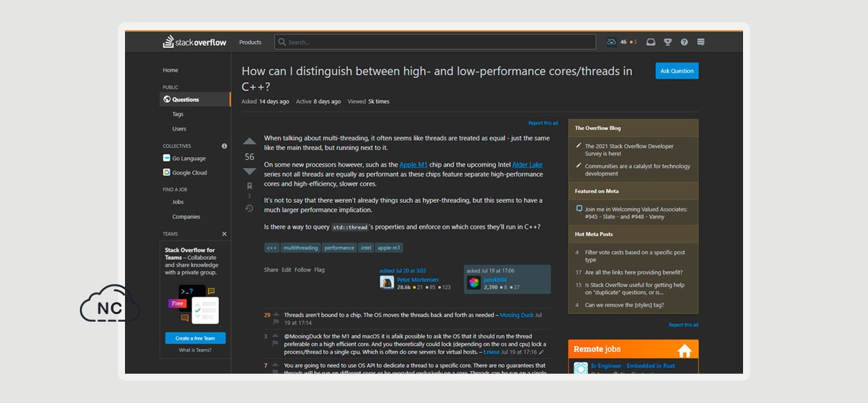Upvote the comment scored 7

276,365
